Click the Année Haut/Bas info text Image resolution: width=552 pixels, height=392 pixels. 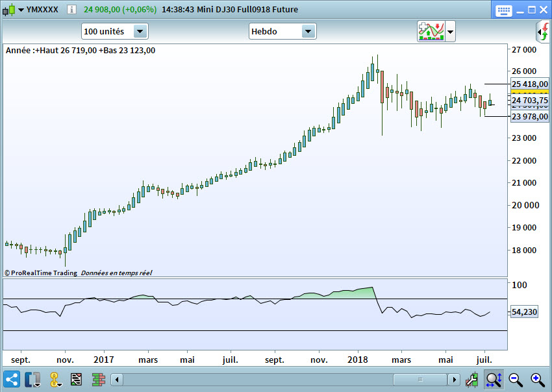pyautogui.click(x=81, y=51)
